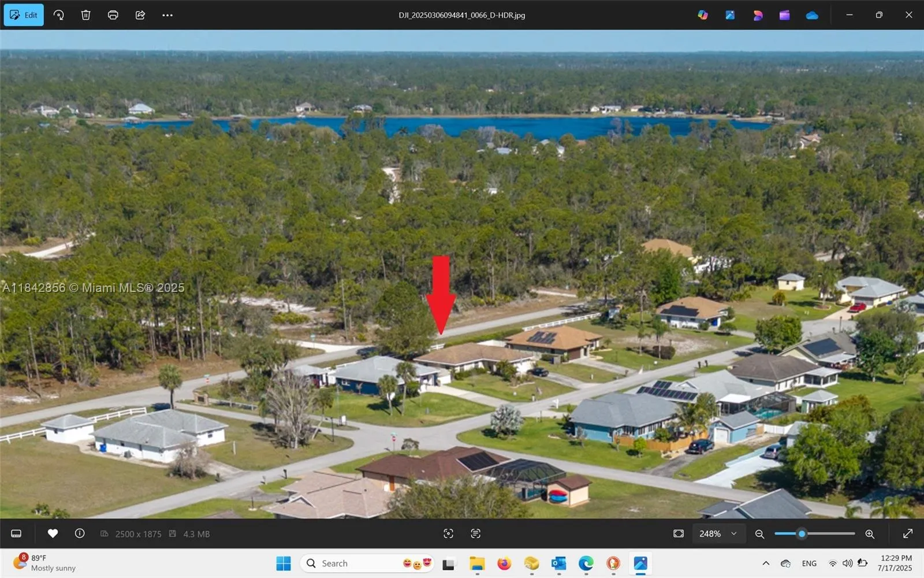The height and width of the screenshot is (578, 924).
Task: Click the fit to window icon
Action: click(679, 533)
